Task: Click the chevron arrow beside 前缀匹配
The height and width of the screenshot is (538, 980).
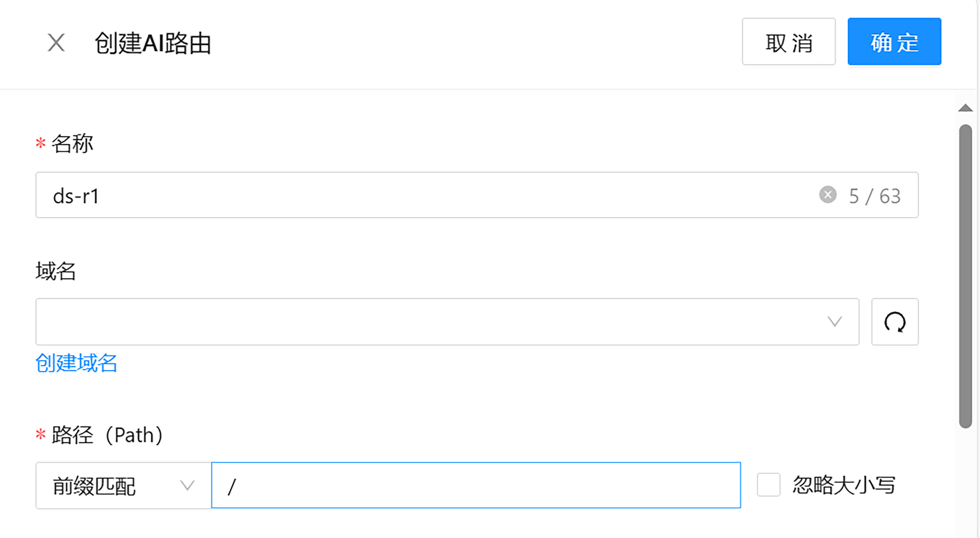Action: pyautogui.click(x=187, y=486)
